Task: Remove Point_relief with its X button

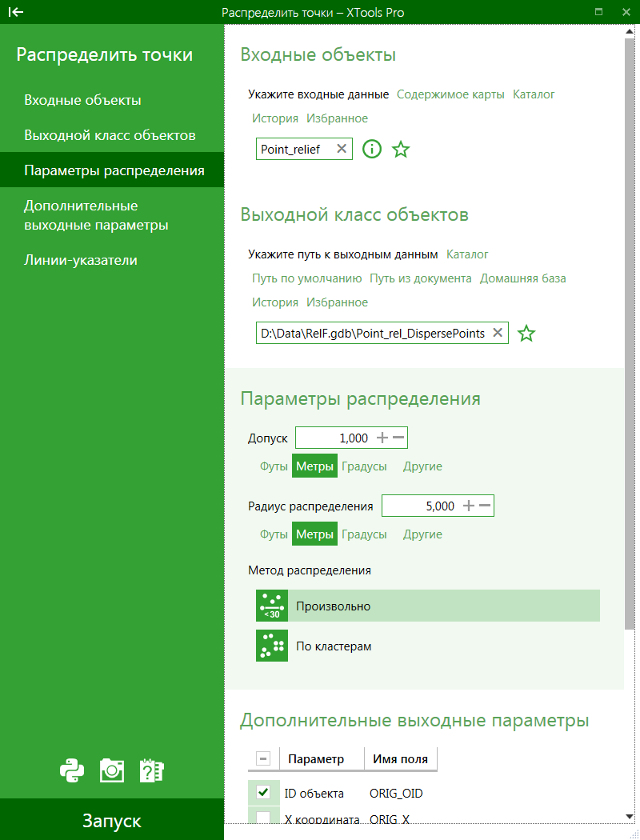Action: pos(342,149)
